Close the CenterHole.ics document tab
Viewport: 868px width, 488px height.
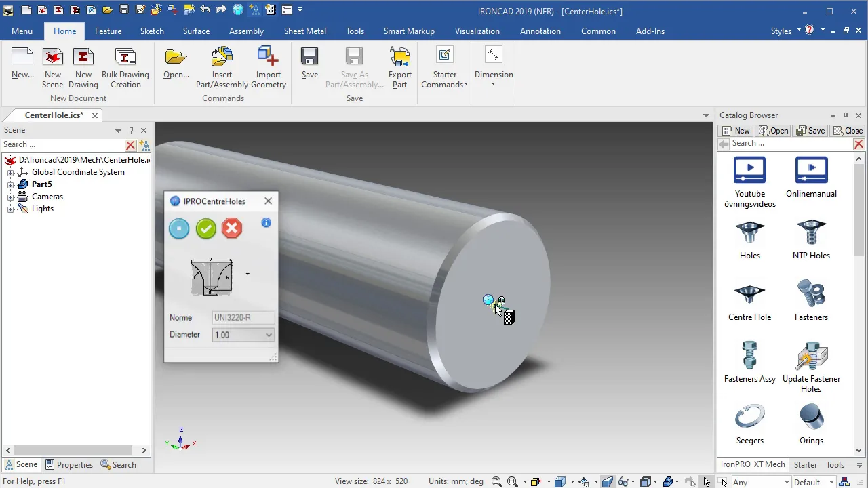95,116
